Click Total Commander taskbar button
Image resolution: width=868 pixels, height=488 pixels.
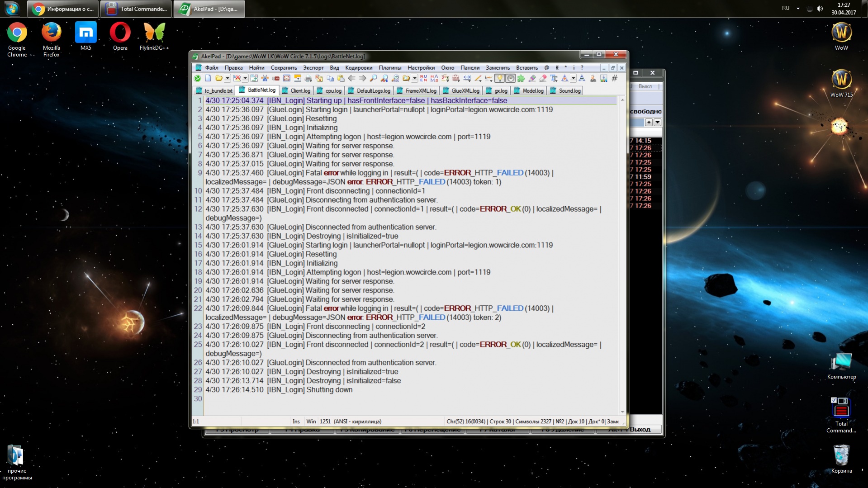click(137, 9)
